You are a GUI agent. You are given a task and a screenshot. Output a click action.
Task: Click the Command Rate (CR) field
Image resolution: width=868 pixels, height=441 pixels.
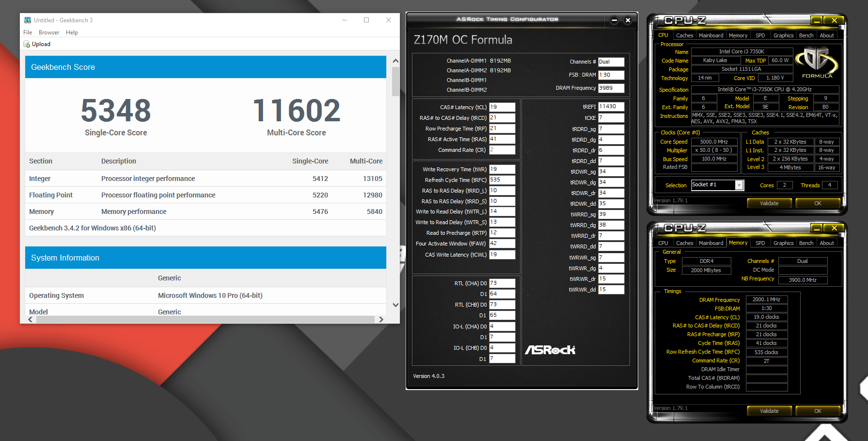[x=502, y=150]
